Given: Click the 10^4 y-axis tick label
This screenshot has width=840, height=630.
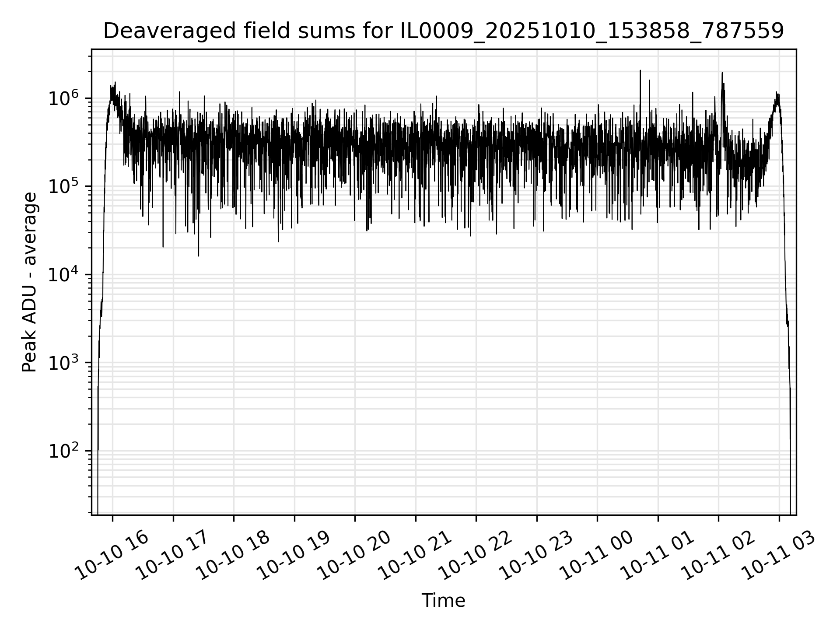Looking at the screenshot, I should pos(63,275).
